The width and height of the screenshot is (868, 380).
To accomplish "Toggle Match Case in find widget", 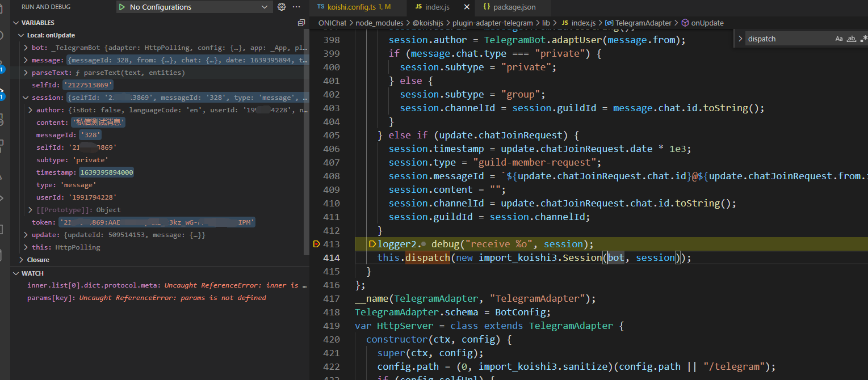I will tap(839, 39).
